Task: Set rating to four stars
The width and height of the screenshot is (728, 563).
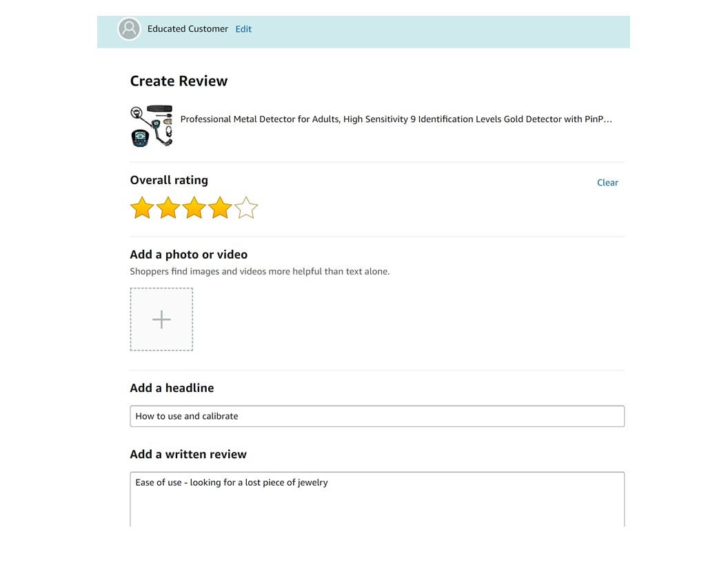Action: (220, 208)
